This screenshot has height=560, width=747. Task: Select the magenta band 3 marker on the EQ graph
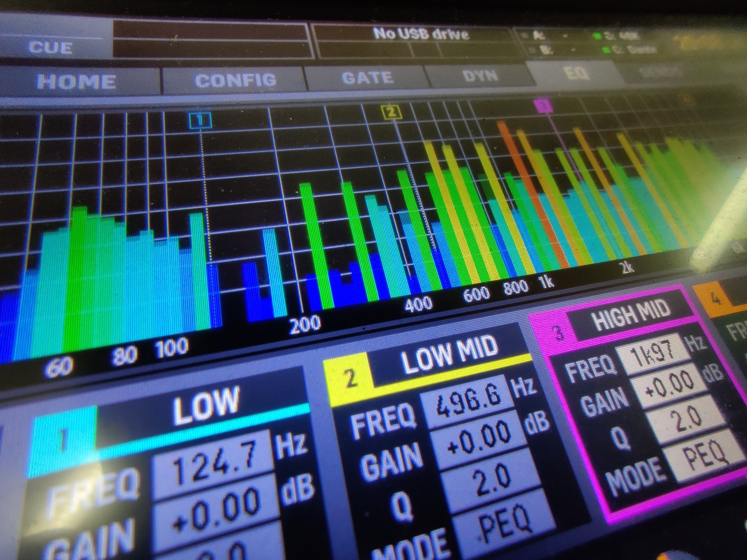543,105
